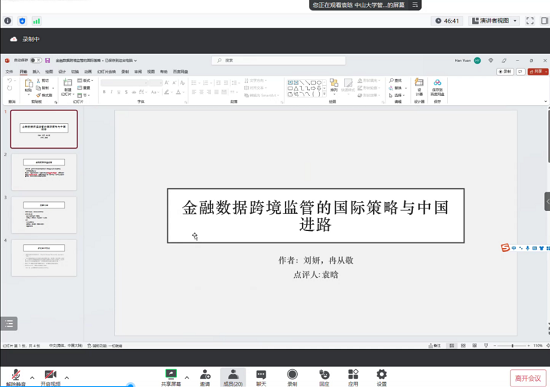The height and width of the screenshot is (387, 550).
Task: Click the Reset (重置) button in slides group
Action: (84, 88)
